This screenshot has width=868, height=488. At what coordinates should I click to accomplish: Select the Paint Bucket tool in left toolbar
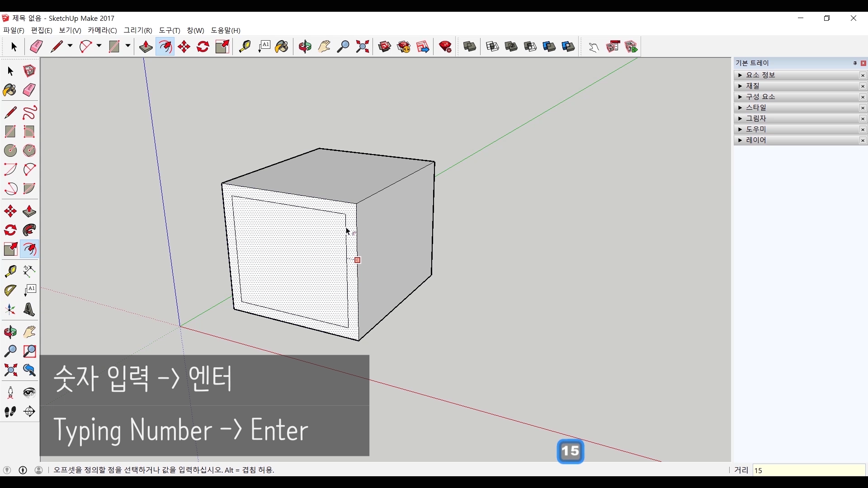click(10, 90)
